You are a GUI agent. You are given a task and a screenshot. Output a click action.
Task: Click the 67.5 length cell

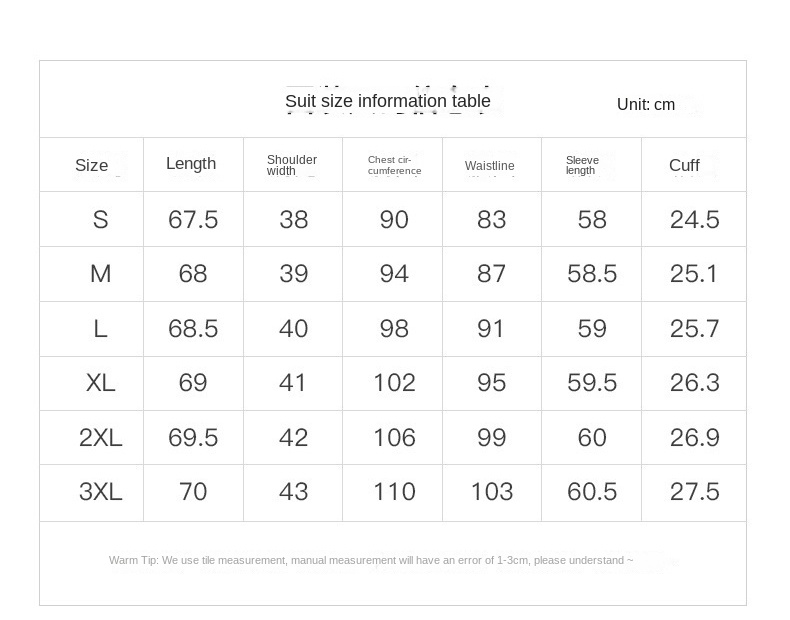pos(193,220)
